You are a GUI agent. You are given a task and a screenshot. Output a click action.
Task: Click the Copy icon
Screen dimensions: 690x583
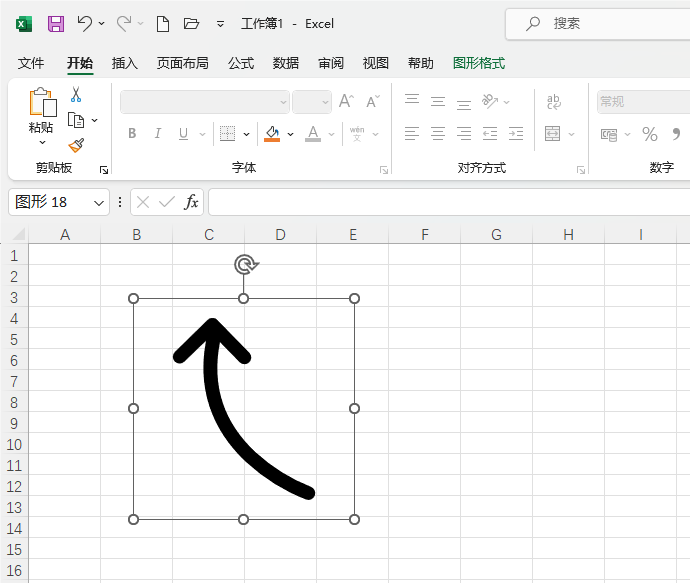76,120
